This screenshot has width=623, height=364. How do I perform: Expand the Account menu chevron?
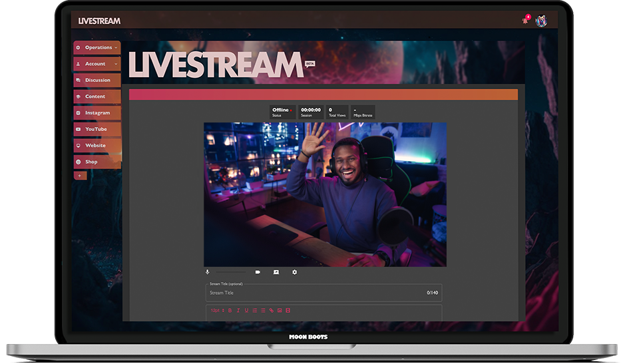116,64
